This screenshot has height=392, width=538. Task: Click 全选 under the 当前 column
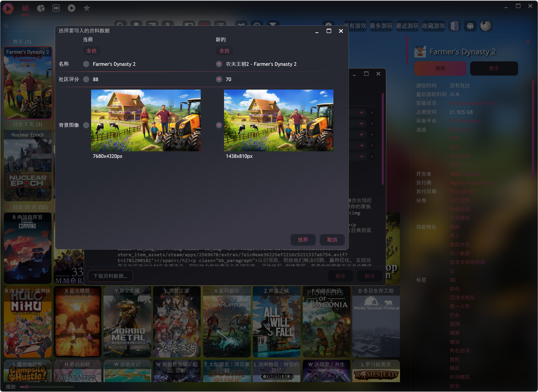coord(91,51)
